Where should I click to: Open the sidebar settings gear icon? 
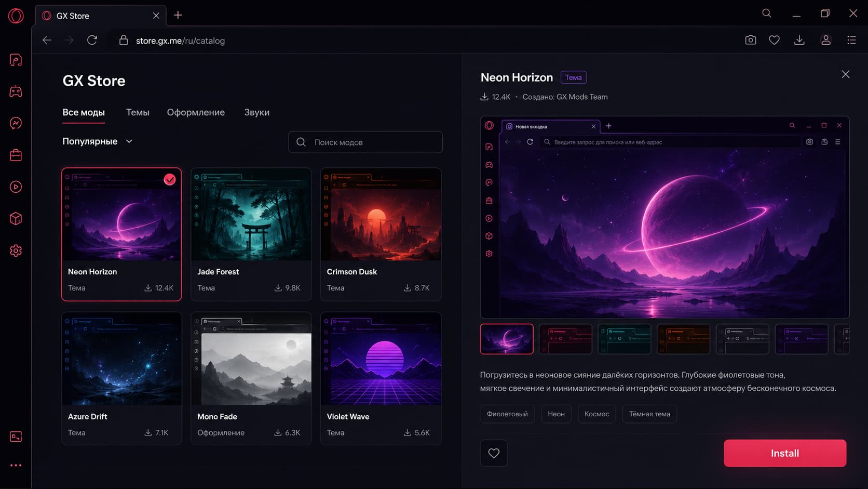(x=16, y=250)
